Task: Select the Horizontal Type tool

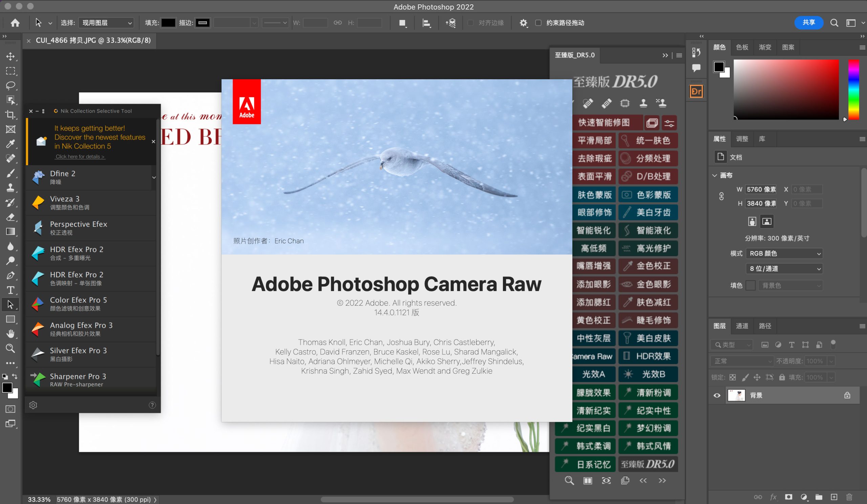Action: pos(10,290)
